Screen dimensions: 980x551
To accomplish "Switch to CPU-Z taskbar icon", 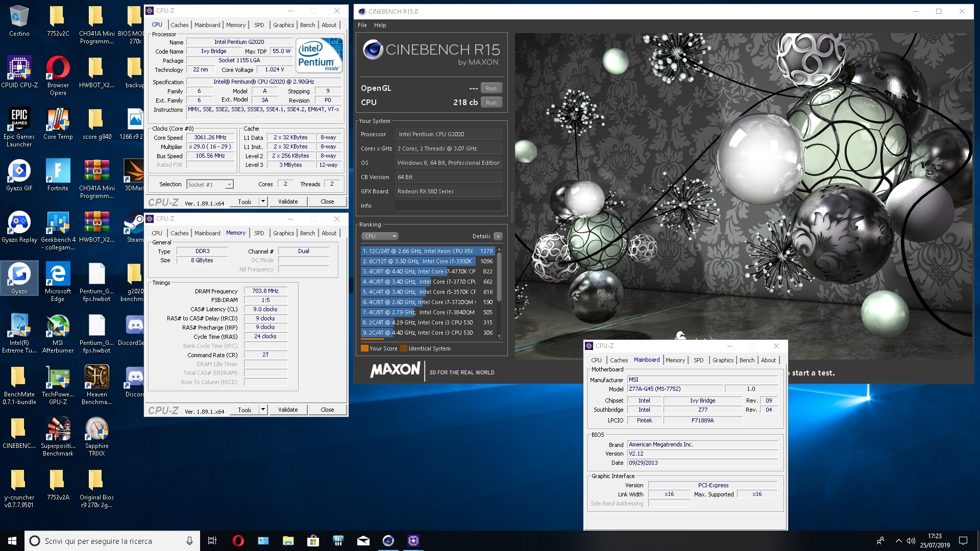I will (413, 541).
